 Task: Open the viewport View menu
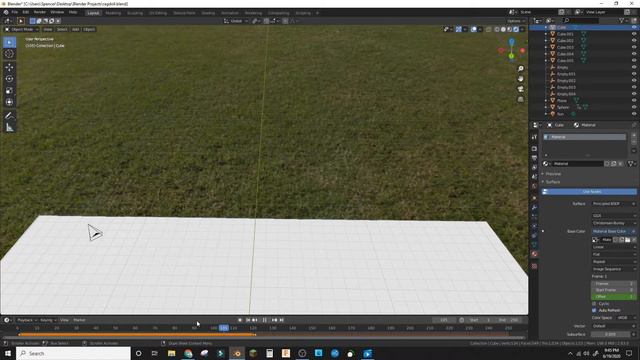pos(48,29)
